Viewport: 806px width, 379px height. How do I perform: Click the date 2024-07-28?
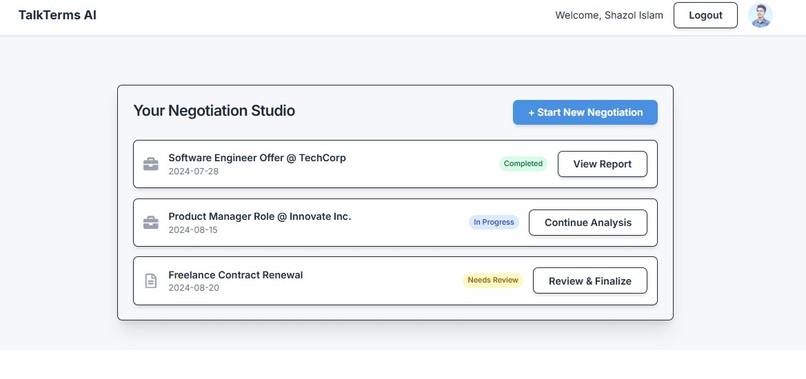tap(193, 171)
